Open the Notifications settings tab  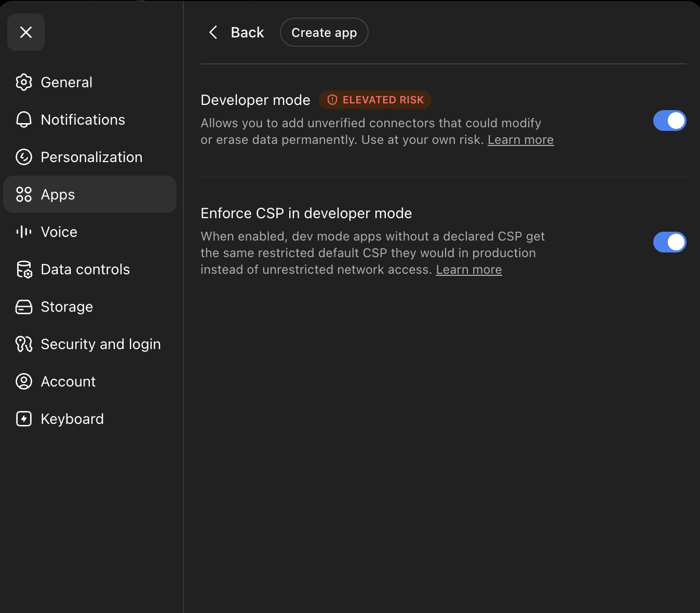coord(90,119)
